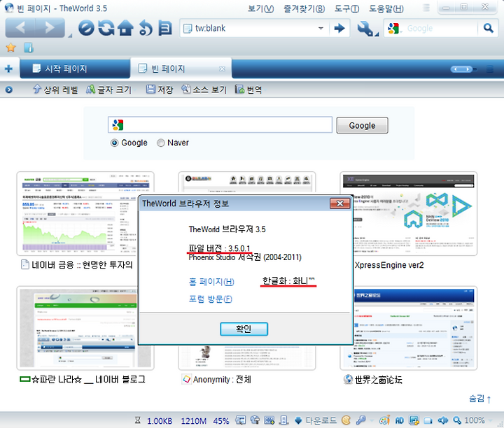The image size is (504, 428).
Task: Click the Go arrow button
Action: point(339,28)
